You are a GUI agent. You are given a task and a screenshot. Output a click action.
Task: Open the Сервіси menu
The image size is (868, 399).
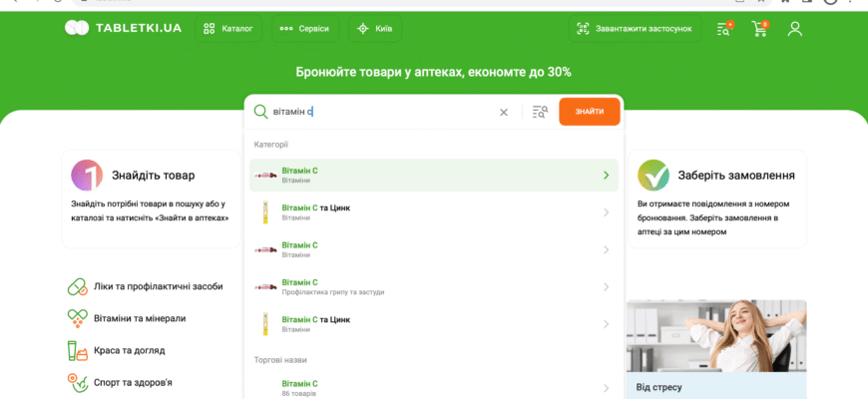305,28
